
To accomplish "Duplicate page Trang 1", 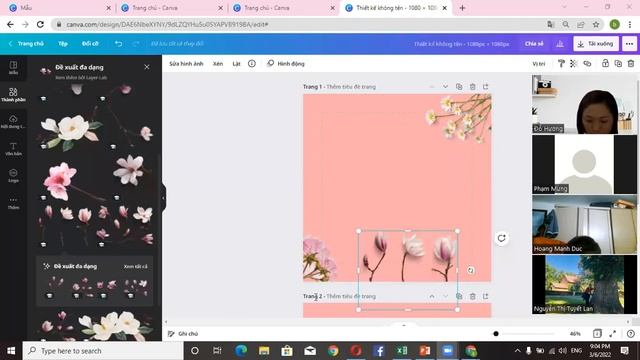I will (459, 87).
